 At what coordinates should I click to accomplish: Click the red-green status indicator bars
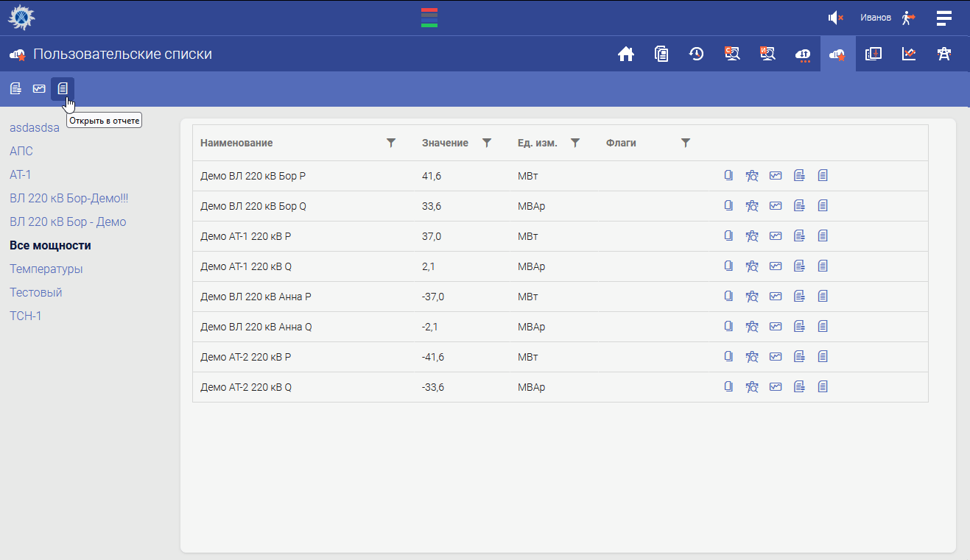429,18
